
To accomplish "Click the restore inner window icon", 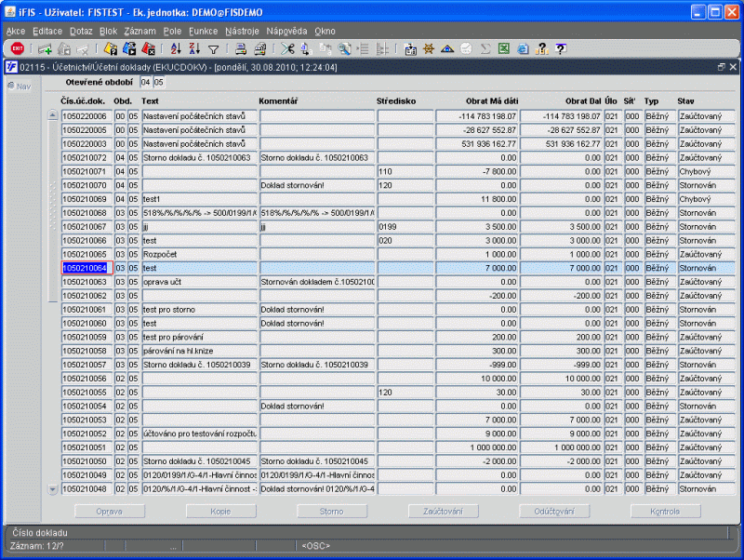I will coord(722,67).
